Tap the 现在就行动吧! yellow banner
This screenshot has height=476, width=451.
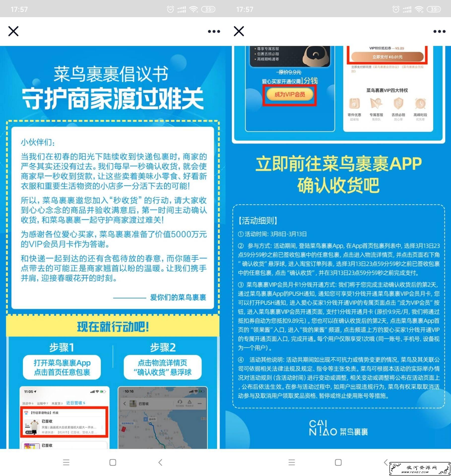(x=113, y=327)
